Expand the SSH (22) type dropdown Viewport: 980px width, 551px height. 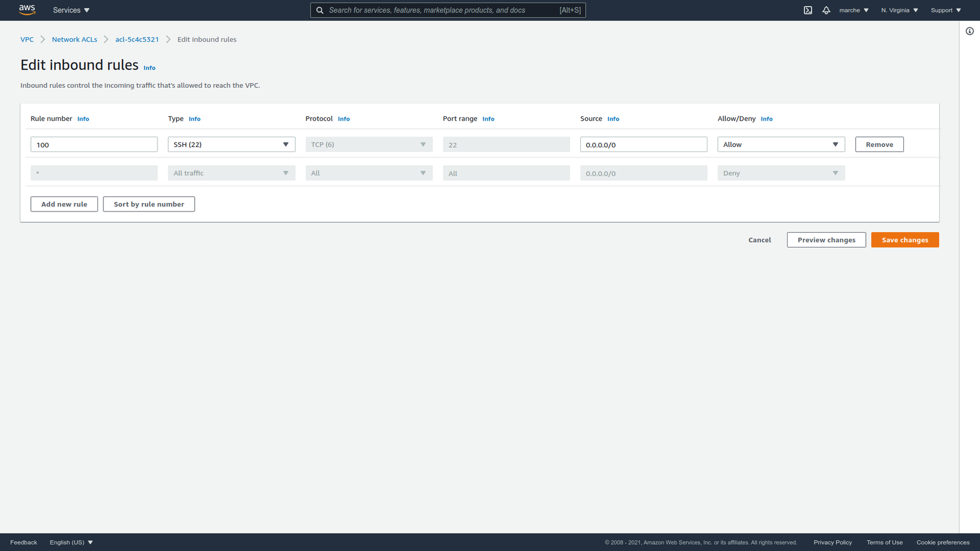(232, 144)
